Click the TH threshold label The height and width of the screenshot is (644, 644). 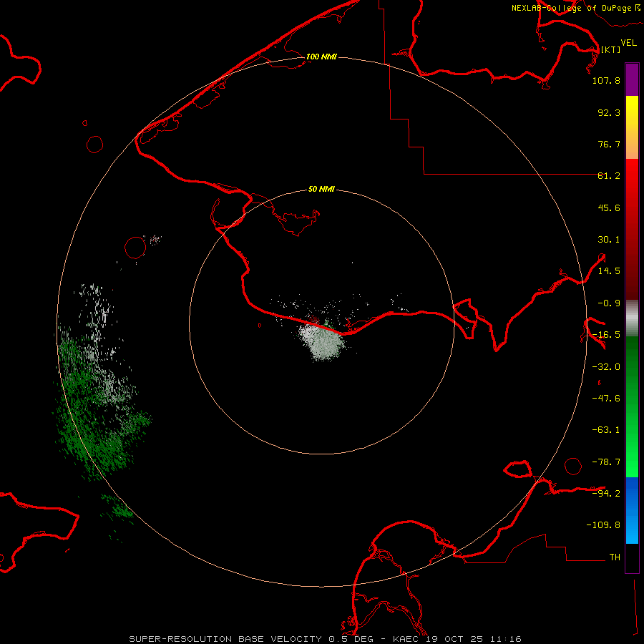point(615,557)
